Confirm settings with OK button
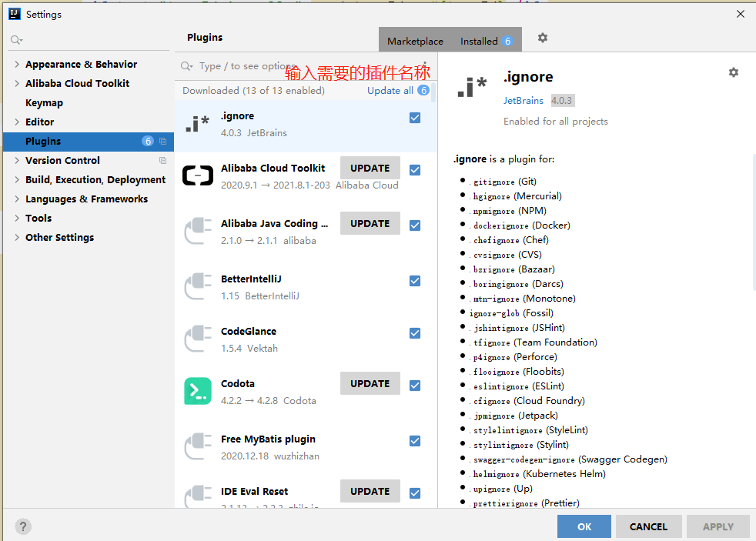This screenshot has height=541, width=756. click(x=584, y=526)
